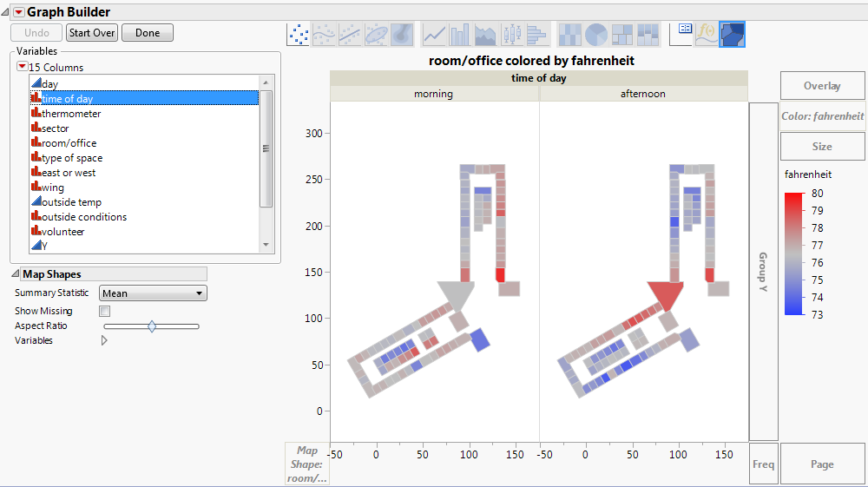Click the Overlay drop zone
This screenshot has height=487, width=868.
(822, 86)
